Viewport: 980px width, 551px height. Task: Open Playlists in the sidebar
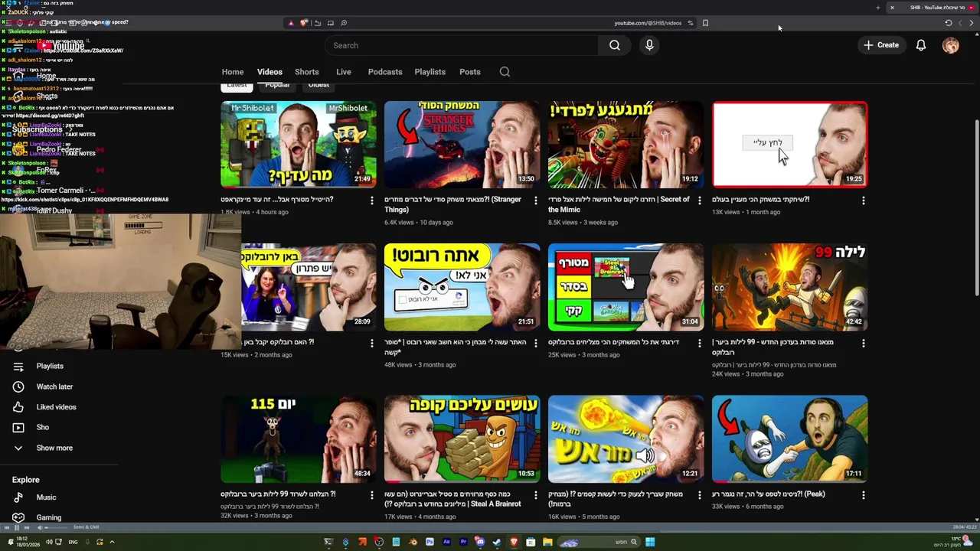point(50,366)
